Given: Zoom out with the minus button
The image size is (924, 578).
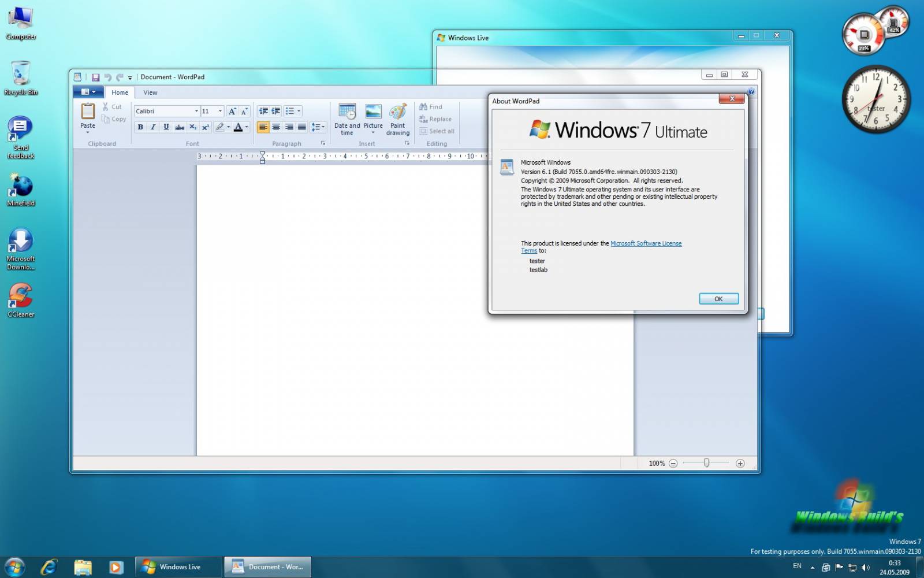Looking at the screenshot, I should pyautogui.click(x=673, y=464).
